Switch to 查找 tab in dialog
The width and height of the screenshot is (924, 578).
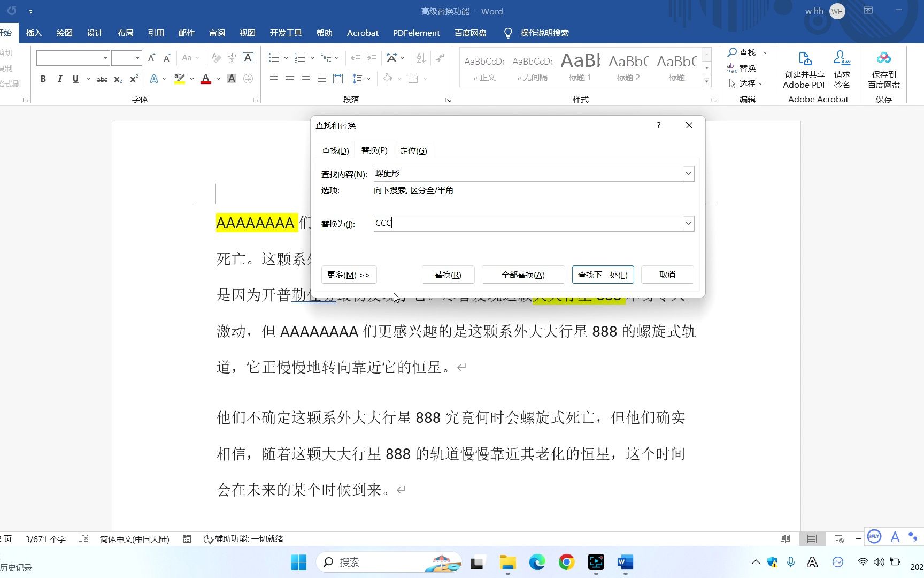point(335,151)
